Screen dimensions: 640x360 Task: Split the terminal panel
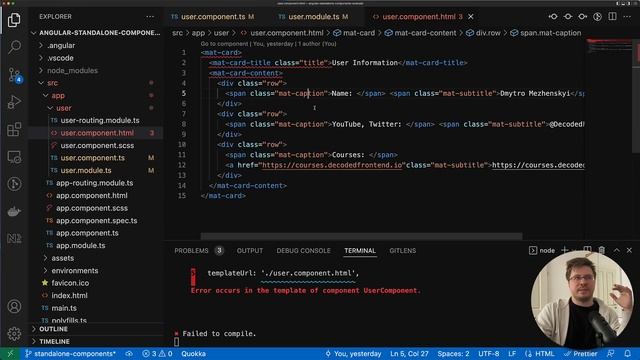pos(587,250)
